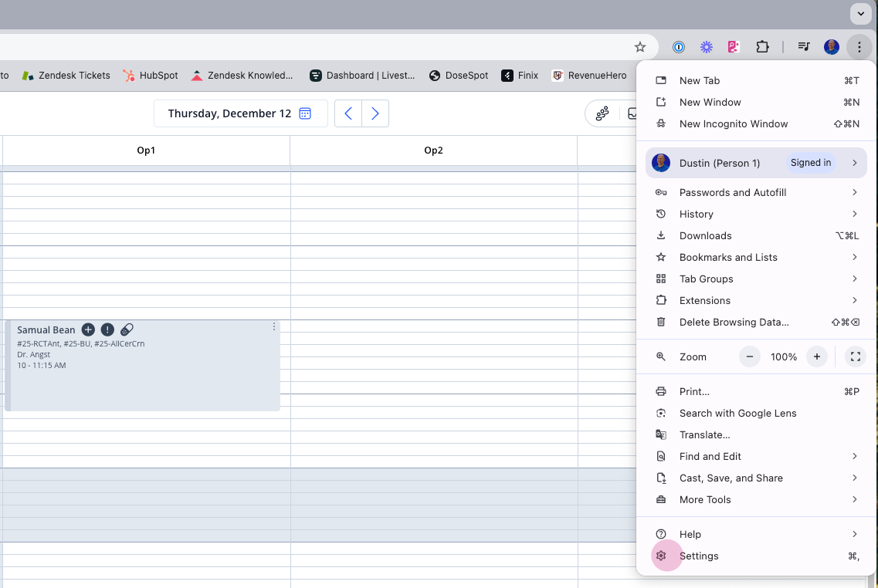Open the profile avatar in toolbar
The width and height of the screenshot is (878, 588).
coord(832,47)
